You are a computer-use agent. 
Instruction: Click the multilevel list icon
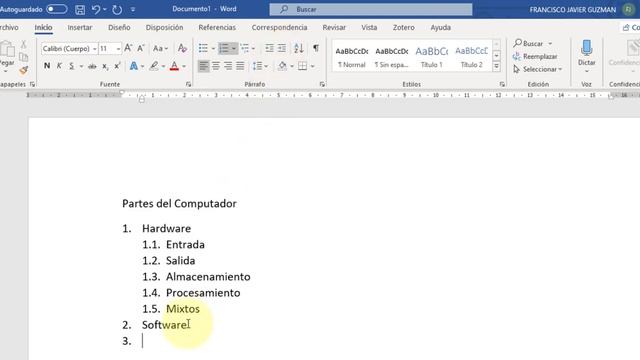click(x=245, y=48)
